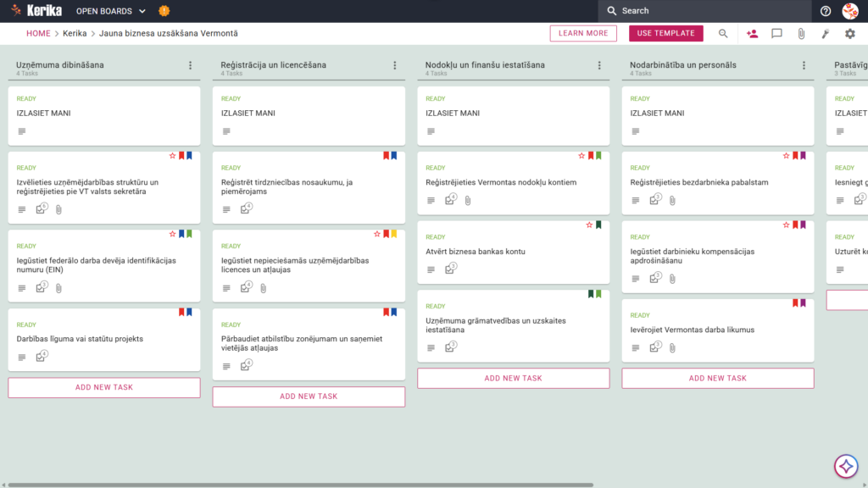This screenshot has width=868, height=488.
Task: Click details icon on Atvērt biznesa bankas kontu card
Action: point(431,270)
